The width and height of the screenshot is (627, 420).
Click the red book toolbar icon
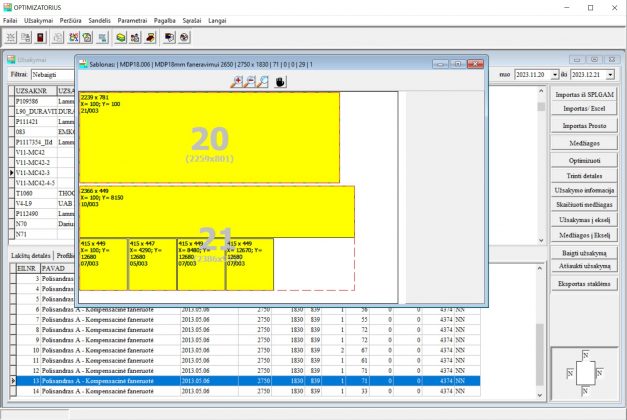(41, 37)
